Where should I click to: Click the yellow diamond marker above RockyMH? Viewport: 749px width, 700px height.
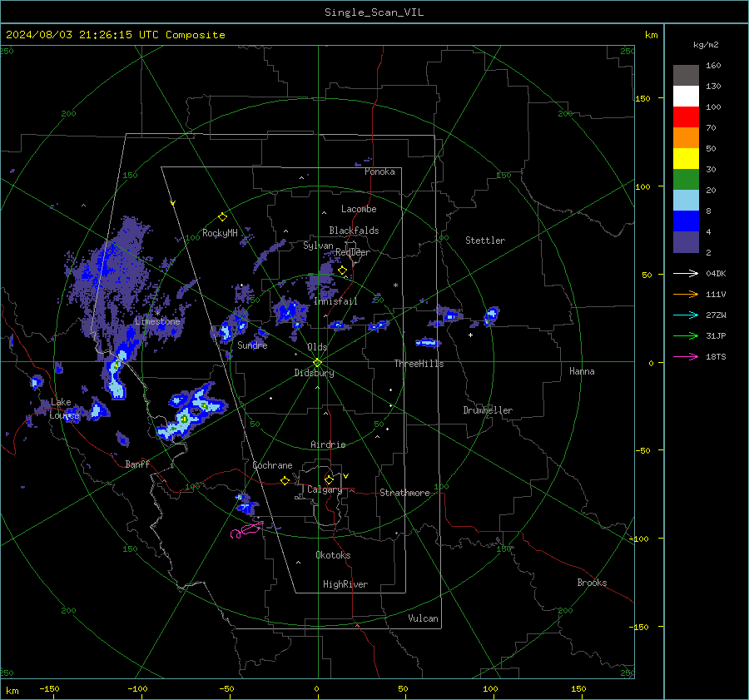tap(222, 217)
